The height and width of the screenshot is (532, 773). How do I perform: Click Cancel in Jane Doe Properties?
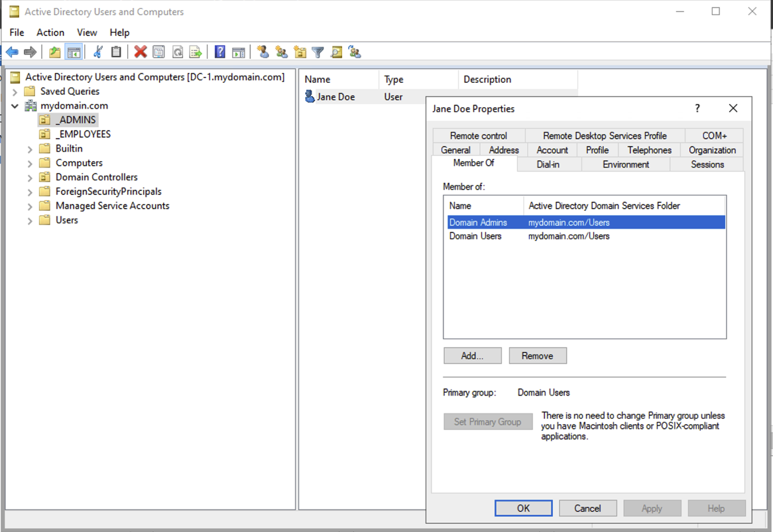pos(587,508)
